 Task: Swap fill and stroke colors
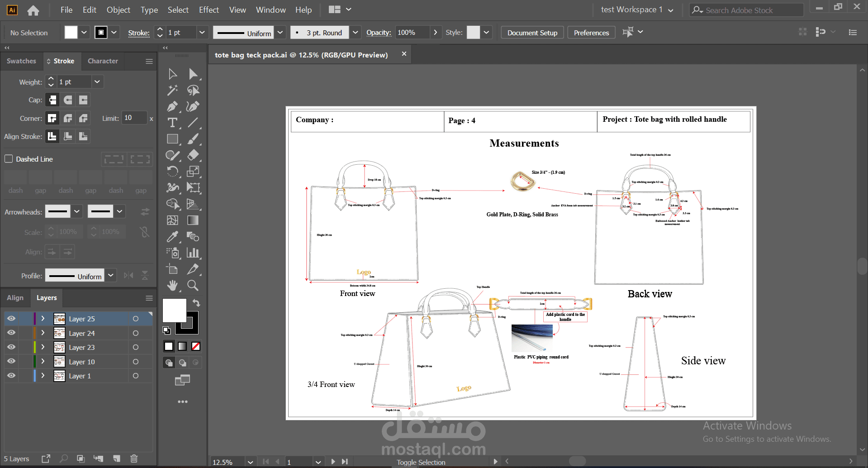[x=196, y=303]
